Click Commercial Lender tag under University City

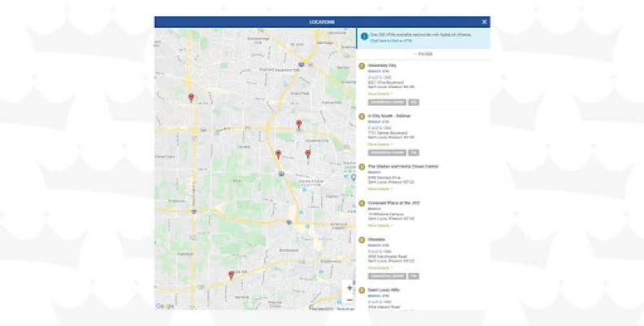point(387,103)
